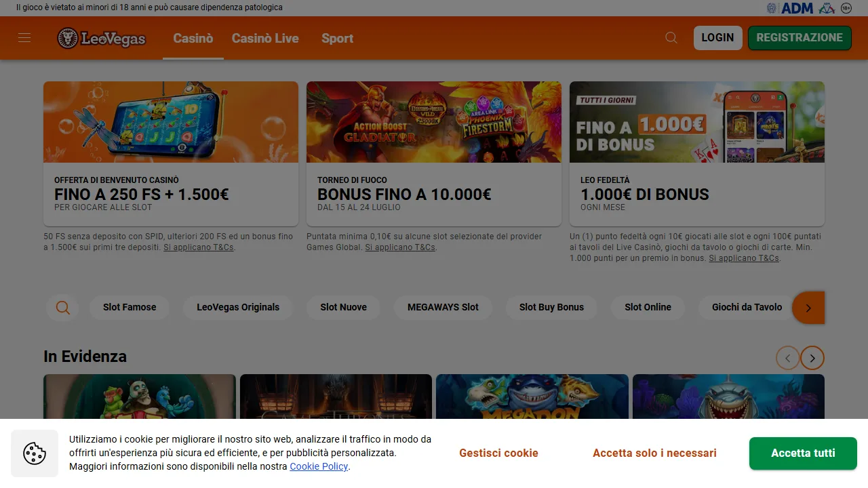Open the Sport tab
Image resolution: width=868 pixels, height=488 pixels.
click(338, 39)
